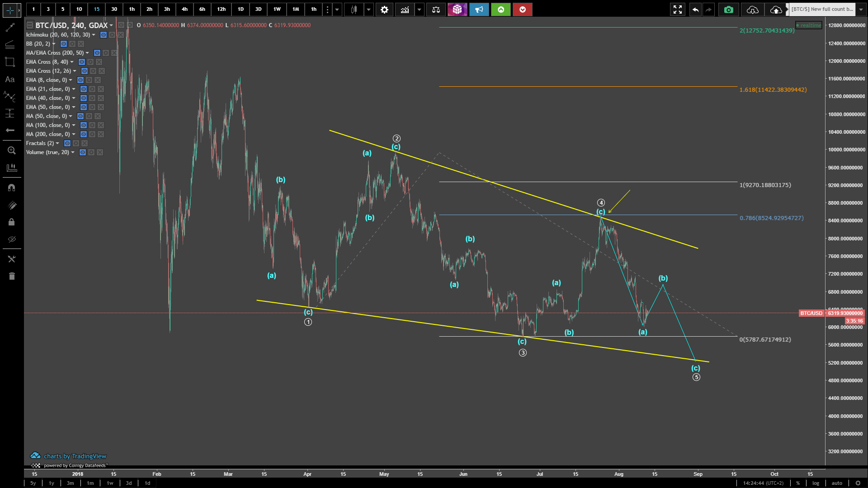Open chart style dropdown arrow

(369, 9)
